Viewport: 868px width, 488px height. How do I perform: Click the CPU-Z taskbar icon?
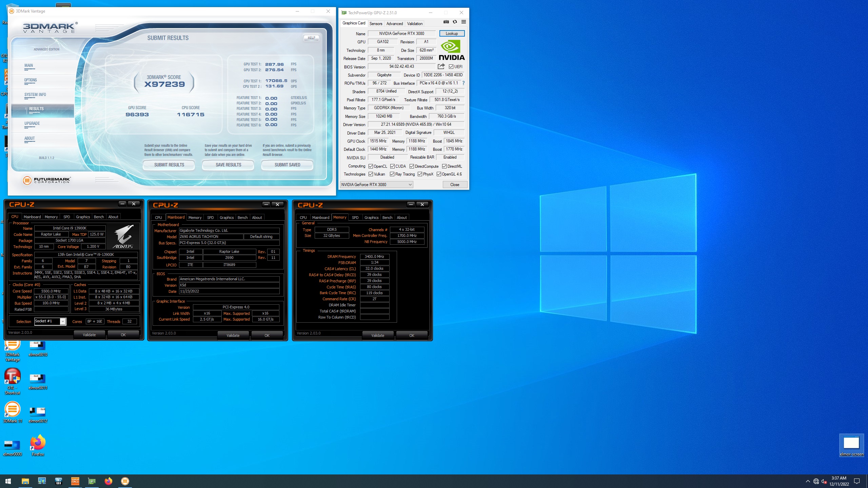click(x=75, y=481)
